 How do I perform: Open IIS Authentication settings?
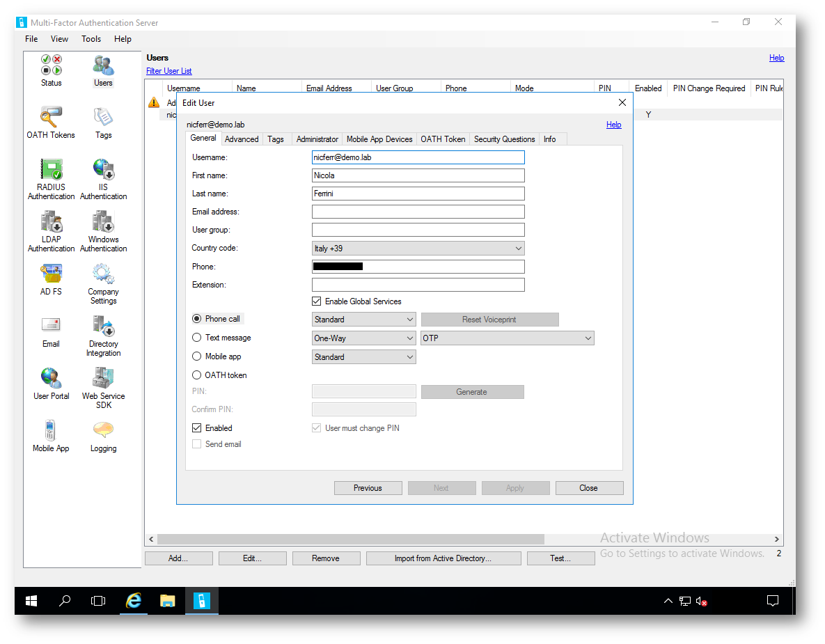coord(103,180)
